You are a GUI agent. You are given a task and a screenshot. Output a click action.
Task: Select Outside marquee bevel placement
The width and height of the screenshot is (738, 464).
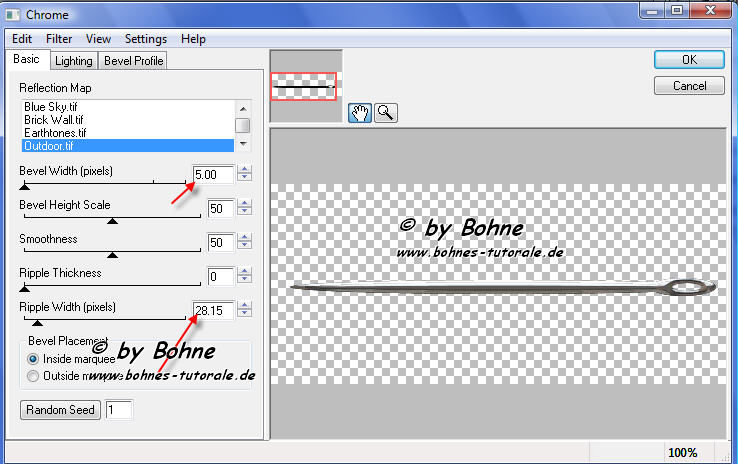click(34, 376)
